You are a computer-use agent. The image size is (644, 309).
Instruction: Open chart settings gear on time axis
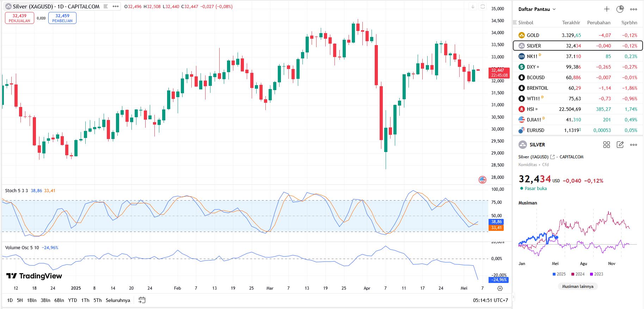tap(500, 288)
